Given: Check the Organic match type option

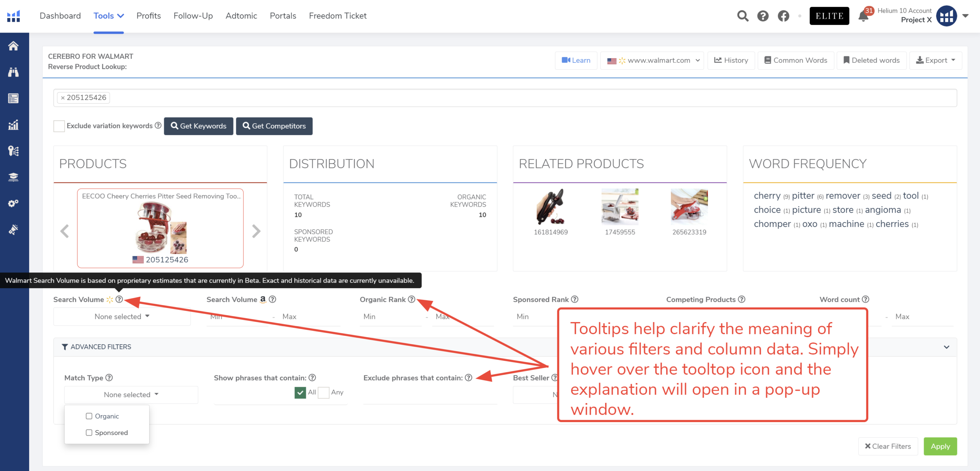Looking at the screenshot, I should (x=89, y=416).
